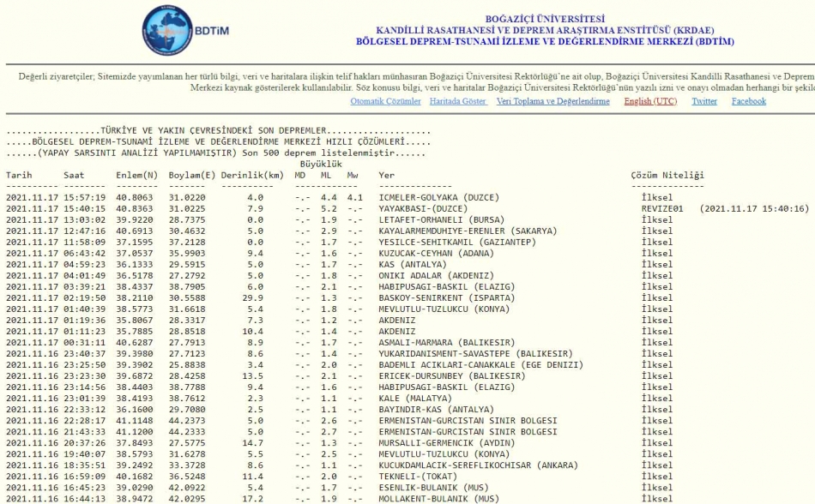
Task: Select the BADEMLI ACIKLARI-CANAKKALE (EGE DENIZI) location
Action: point(480,365)
